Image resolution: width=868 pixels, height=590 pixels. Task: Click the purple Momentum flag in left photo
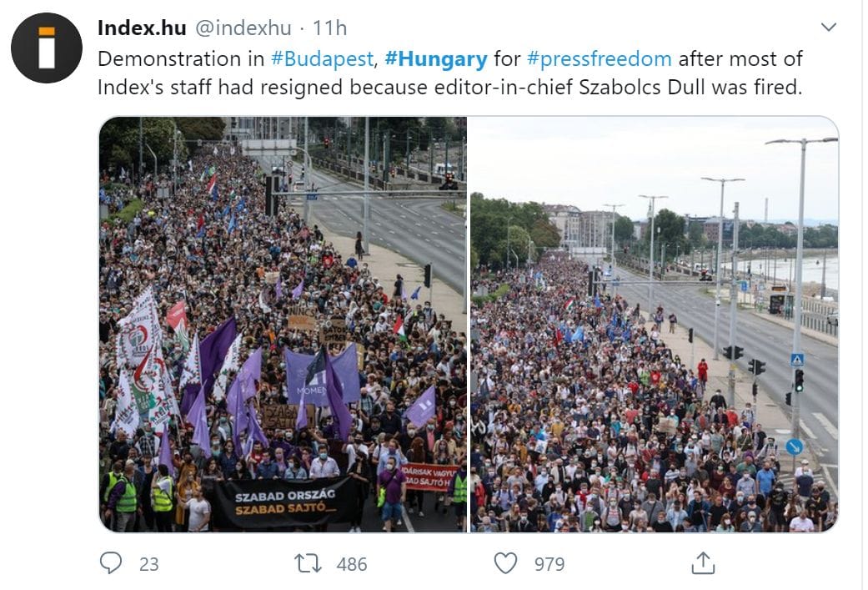321,376
